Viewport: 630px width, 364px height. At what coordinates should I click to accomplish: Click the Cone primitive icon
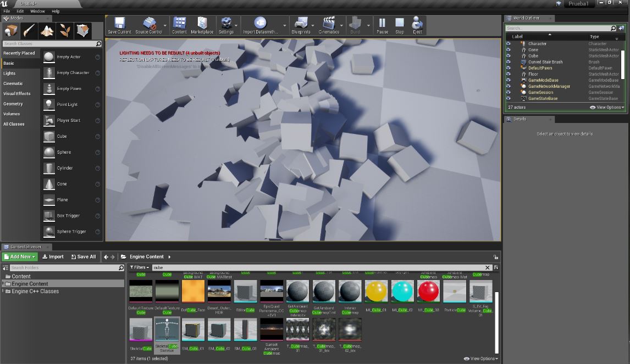tap(49, 184)
